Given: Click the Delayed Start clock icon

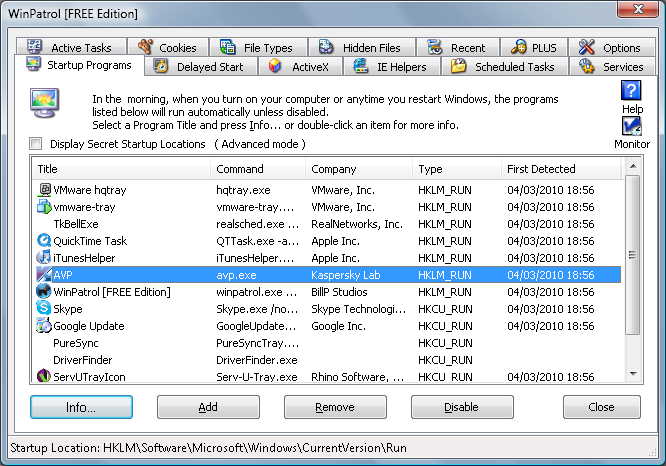Looking at the screenshot, I should click(161, 66).
